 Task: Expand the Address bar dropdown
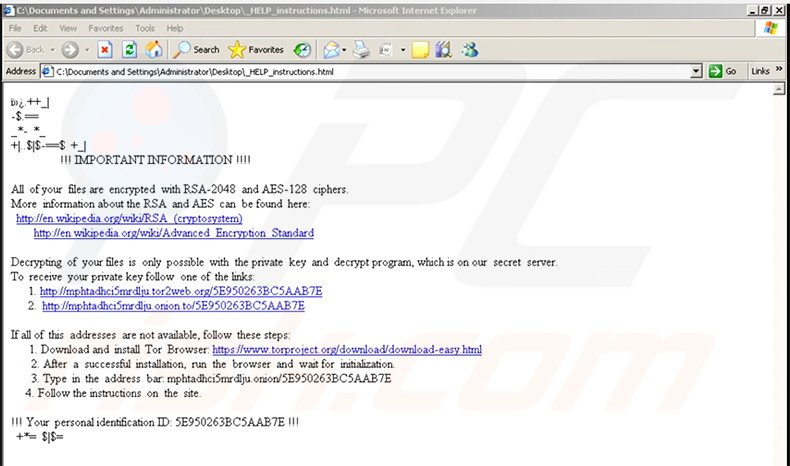click(x=696, y=72)
